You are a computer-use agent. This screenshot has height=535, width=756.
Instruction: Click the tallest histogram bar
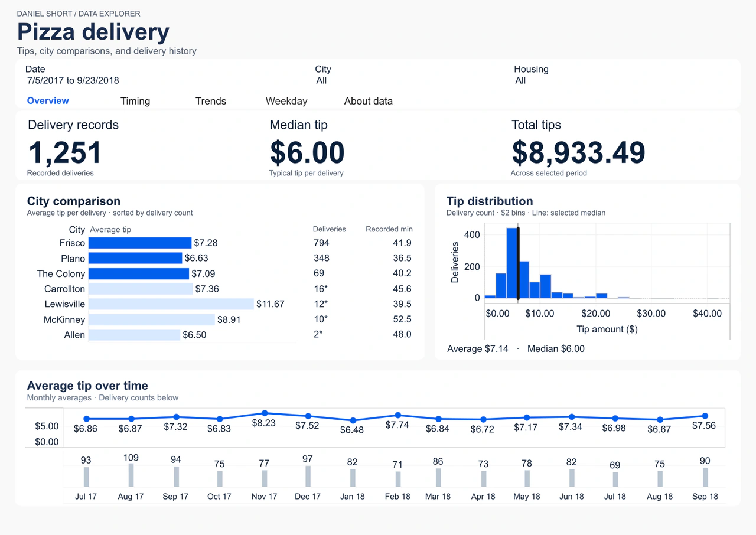point(512,263)
